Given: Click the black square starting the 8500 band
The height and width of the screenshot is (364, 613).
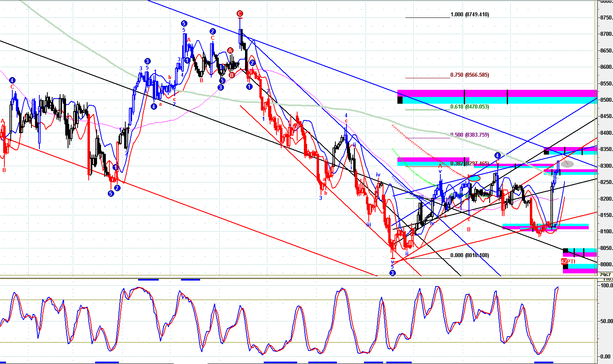Looking at the screenshot, I should click(x=400, y=100).
